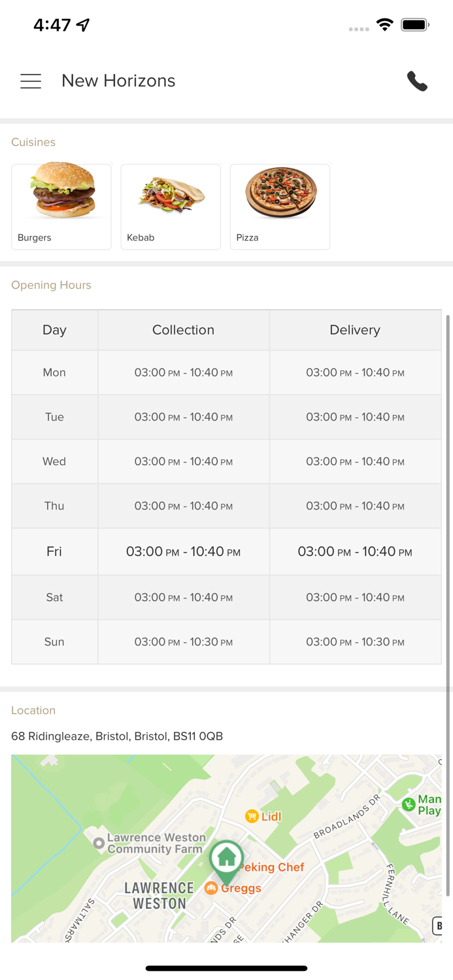Click the vertical scrollbar on right edge
Image resolution: width=453 pixels, height=980 pixels.
448,588
